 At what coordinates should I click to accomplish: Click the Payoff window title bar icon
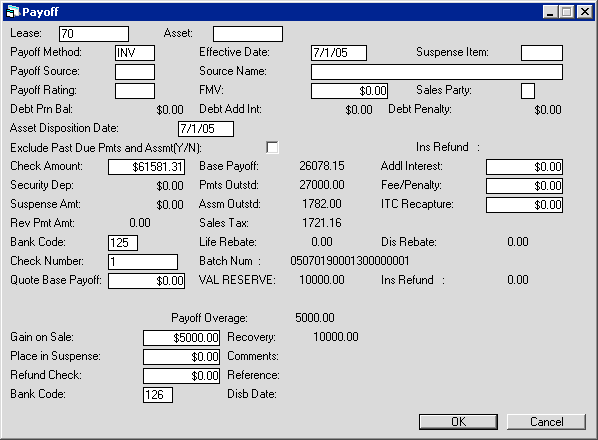[x=13, y=12]
